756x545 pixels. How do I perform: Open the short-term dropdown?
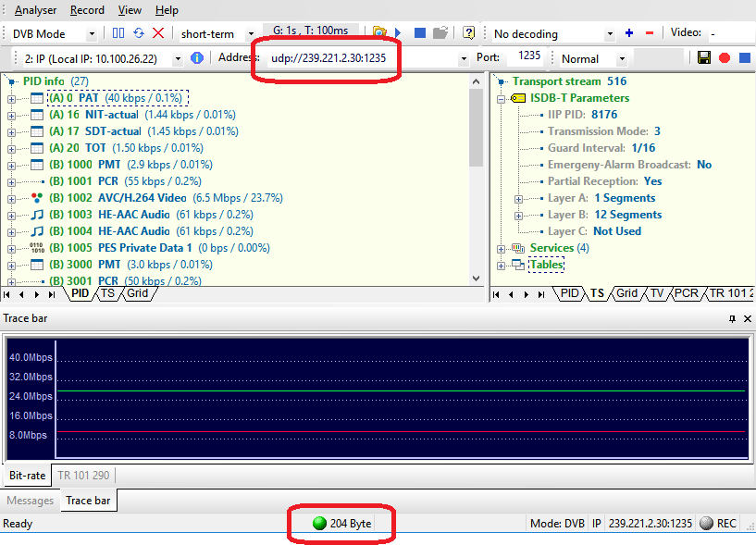[251, 33]
